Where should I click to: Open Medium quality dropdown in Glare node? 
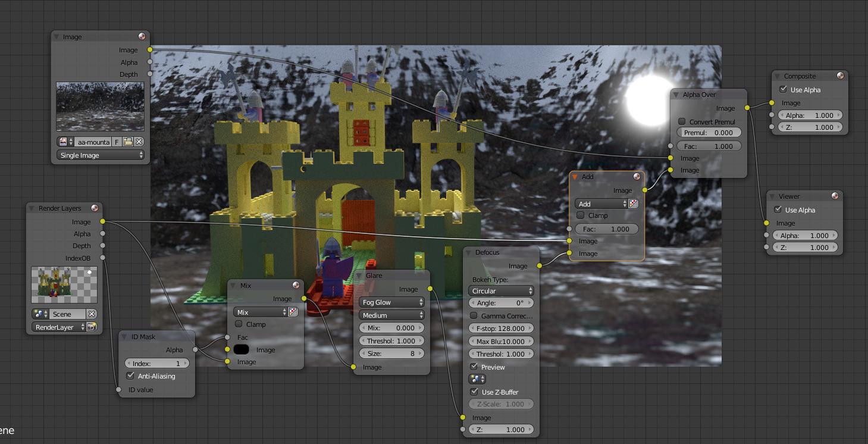tap(391, 315)
